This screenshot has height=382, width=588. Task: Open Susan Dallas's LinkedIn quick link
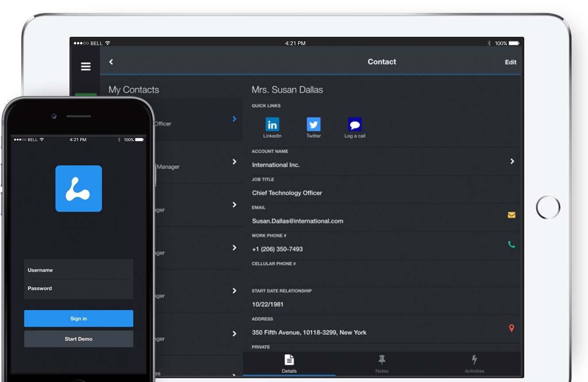272,125
